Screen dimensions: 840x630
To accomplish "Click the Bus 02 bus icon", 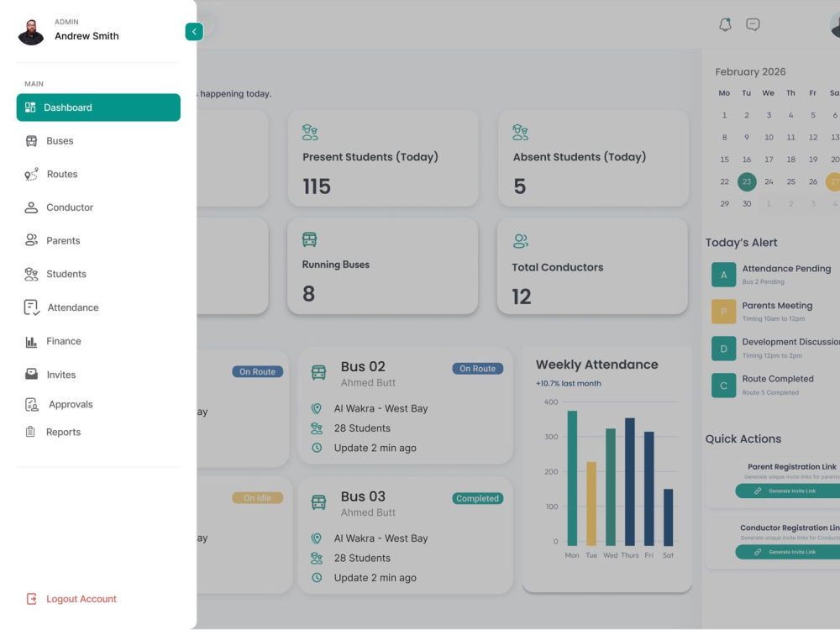I will pyautogui.click(x=318, y=372).
